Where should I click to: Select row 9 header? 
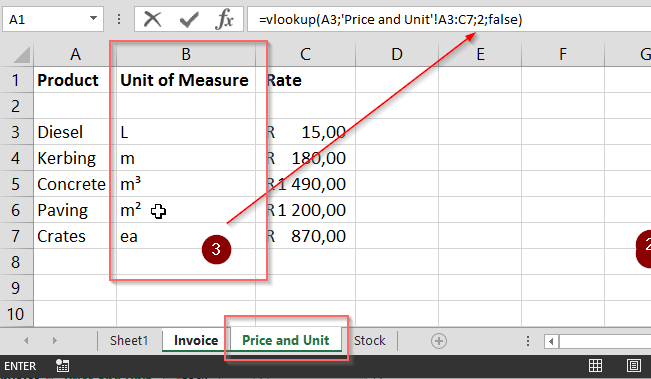pyautogui.click(x=17, y=288)
